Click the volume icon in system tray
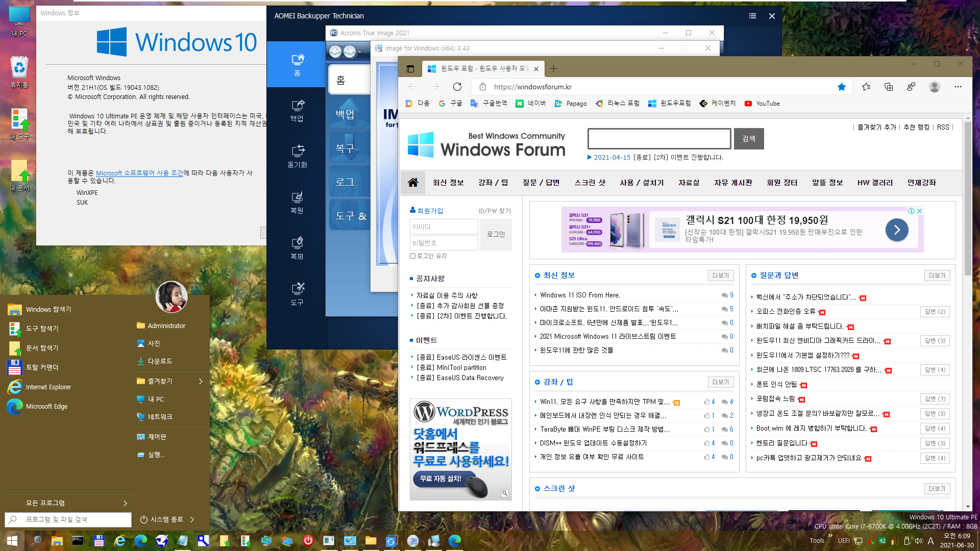The image size is (980, 551). coord(919,541)
